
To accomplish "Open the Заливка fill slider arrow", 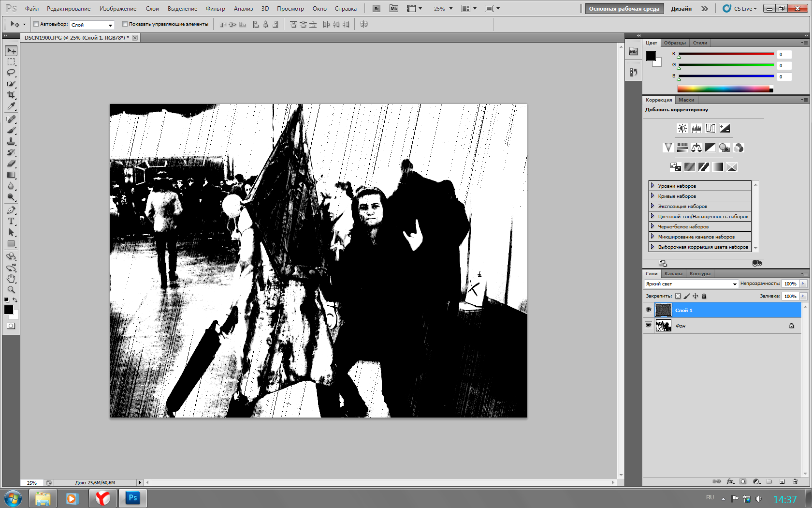I will pyautogui.click(x=803, y=296).
